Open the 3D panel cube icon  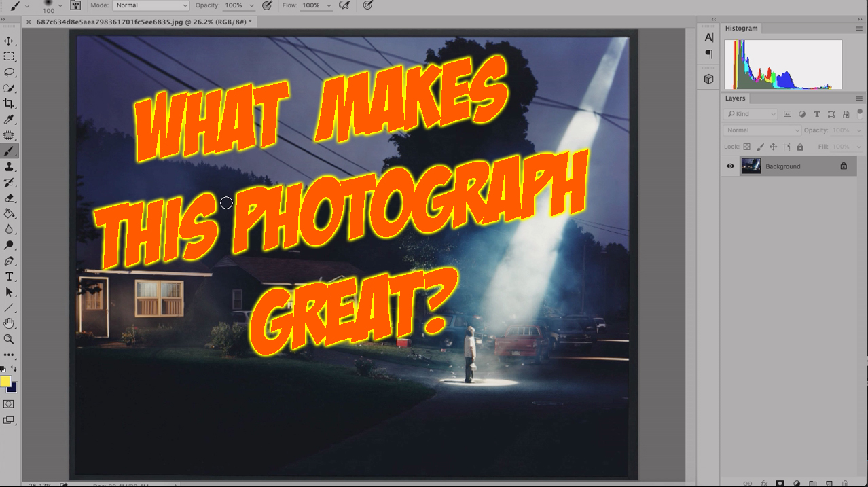pyautogui.click(x=709, y=79)
